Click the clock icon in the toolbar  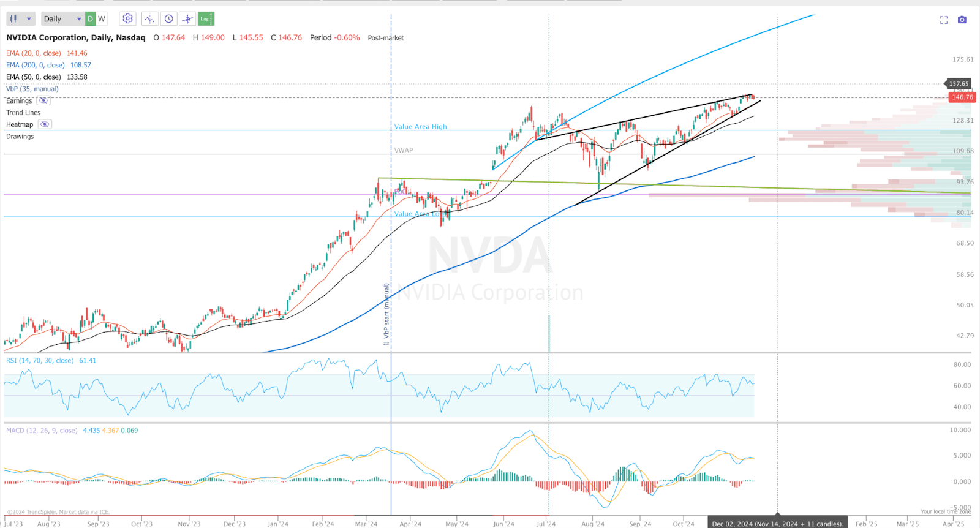pos(169,19)
